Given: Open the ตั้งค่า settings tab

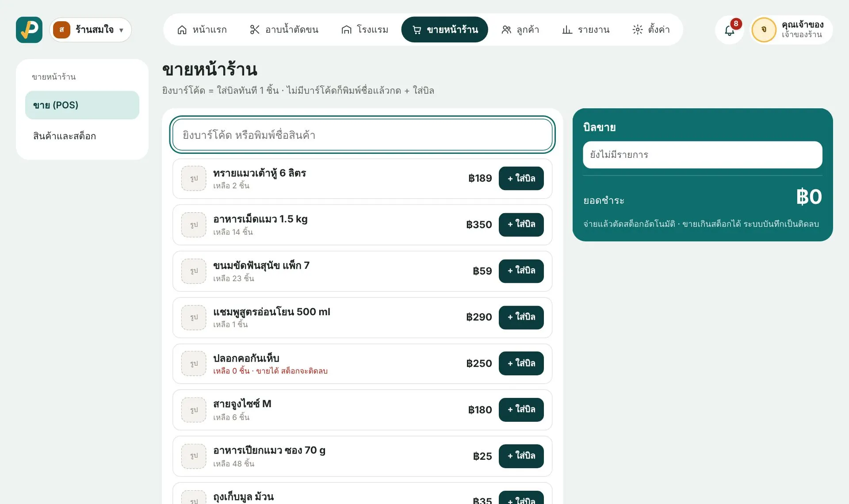Looking at the screenshot, I should 651,30.
